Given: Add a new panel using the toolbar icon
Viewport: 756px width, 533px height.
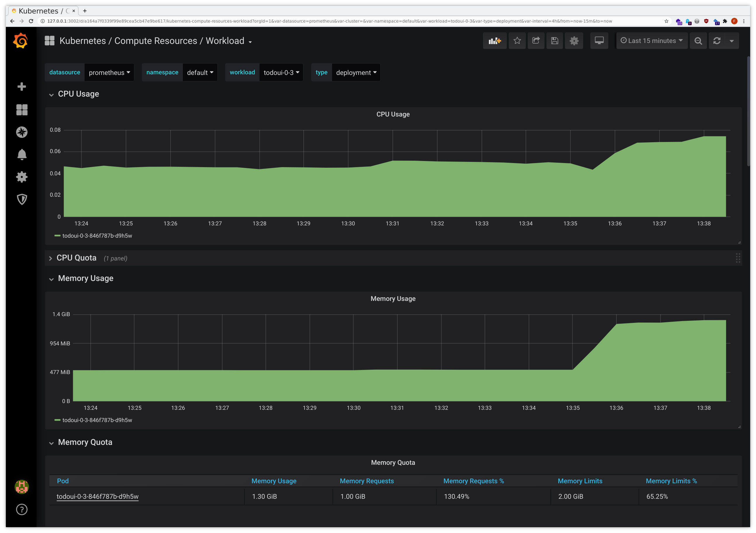Looking at the screenshot, I should click(x=495, y=40).
